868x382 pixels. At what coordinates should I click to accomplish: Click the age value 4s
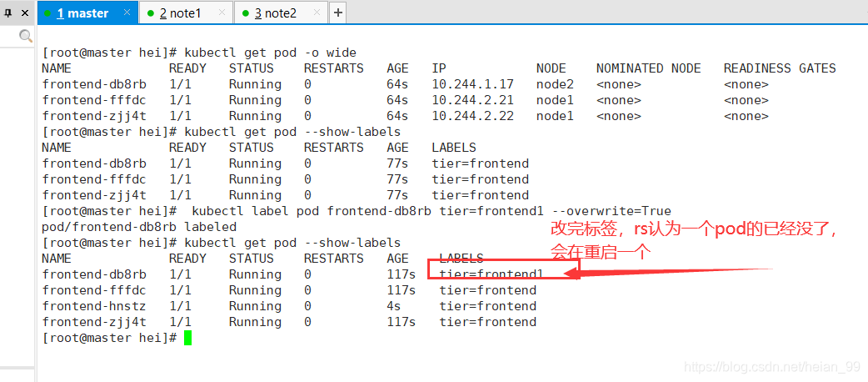click(394, 306)
